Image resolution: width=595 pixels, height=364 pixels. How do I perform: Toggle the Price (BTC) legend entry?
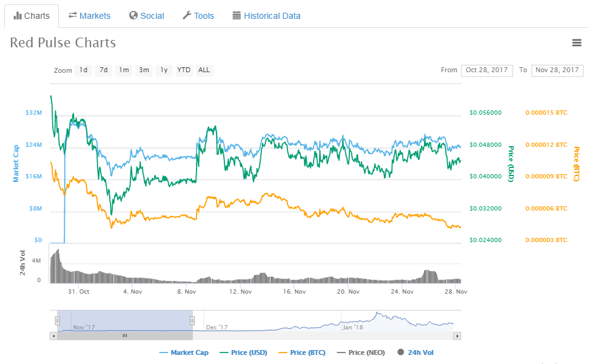tap(303, 352)
